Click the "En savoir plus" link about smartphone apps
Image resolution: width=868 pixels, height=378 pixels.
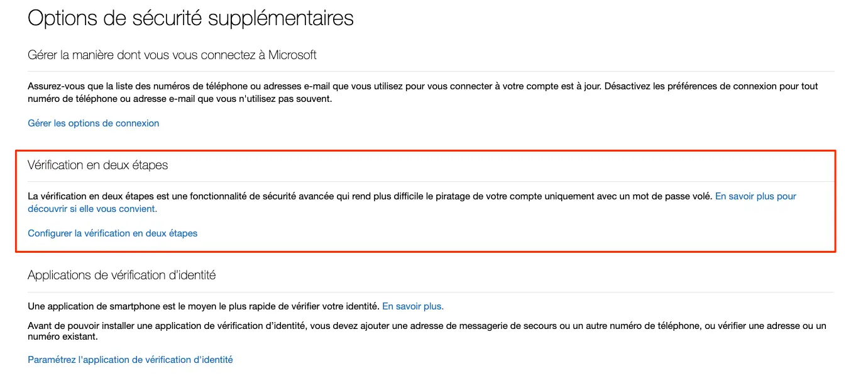click(413, 306)
